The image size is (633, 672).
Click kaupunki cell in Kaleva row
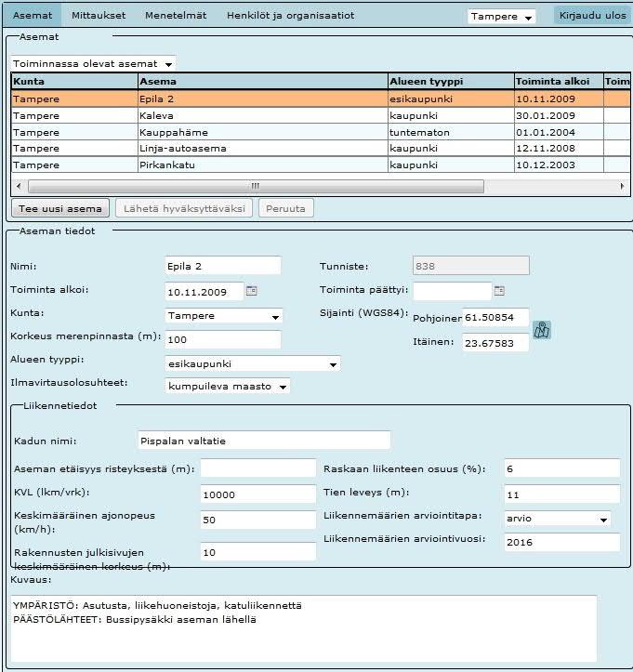pos(451,115)
